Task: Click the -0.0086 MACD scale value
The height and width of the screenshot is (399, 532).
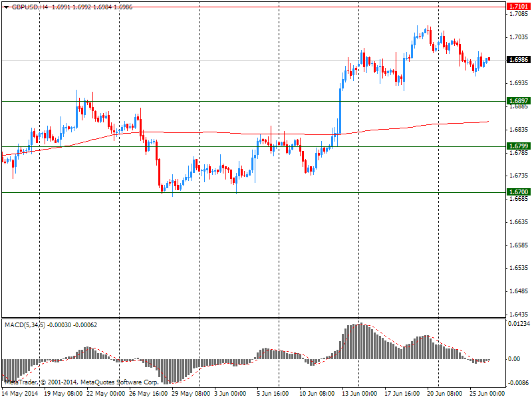Action: pyautogui.click(x=519, y=383)
